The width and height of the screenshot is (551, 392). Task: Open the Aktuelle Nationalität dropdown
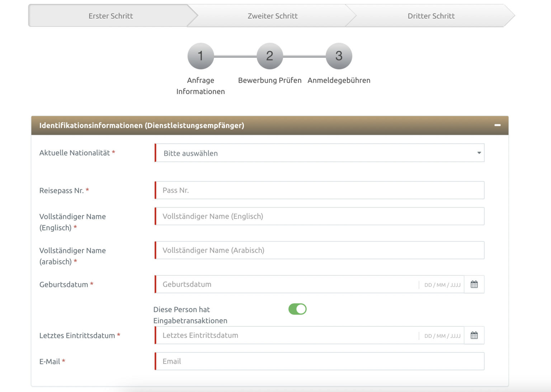[x=320, y=153]
